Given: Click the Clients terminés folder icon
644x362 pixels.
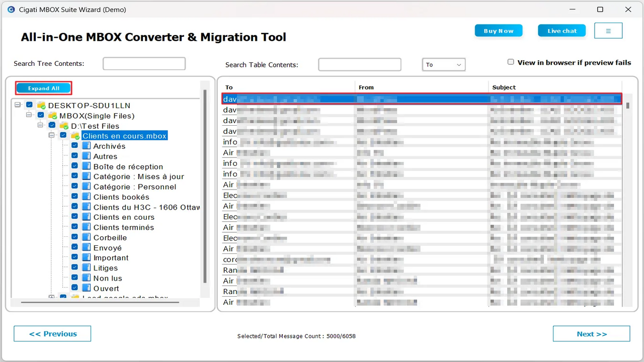Looking at the screenshot, I should 87,227.
